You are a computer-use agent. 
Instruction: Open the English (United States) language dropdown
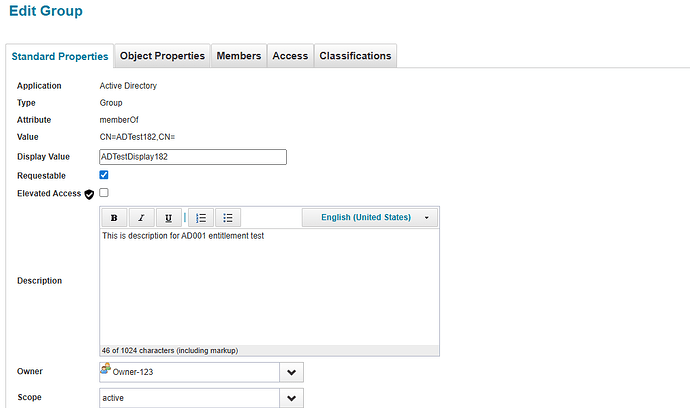tap(370, 217)
